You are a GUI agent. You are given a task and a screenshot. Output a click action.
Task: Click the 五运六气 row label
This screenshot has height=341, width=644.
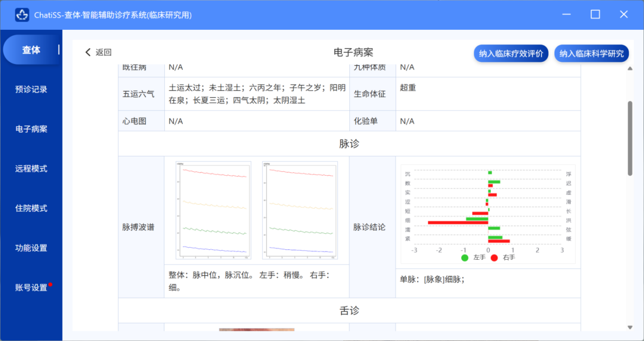(x=138, y=94)
